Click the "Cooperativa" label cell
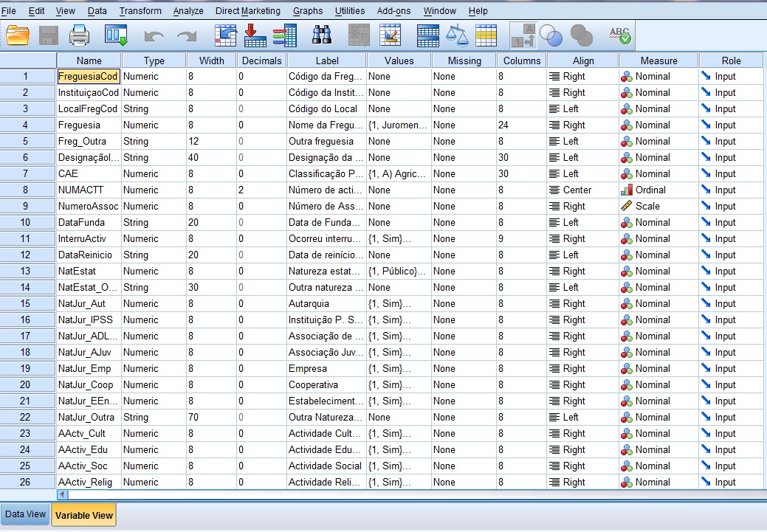The width and height of the screenshot is (767, 532). 327,385
